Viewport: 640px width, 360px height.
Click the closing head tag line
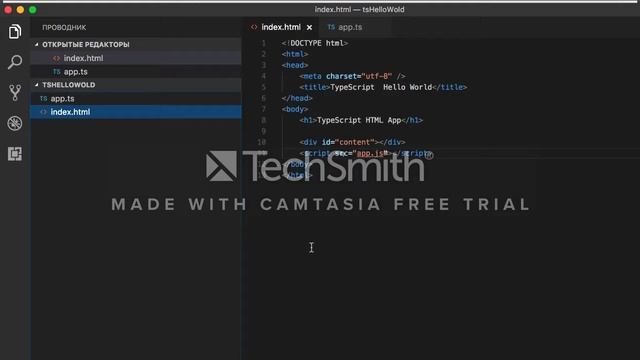pyautogui.click(x=297, y=98)
